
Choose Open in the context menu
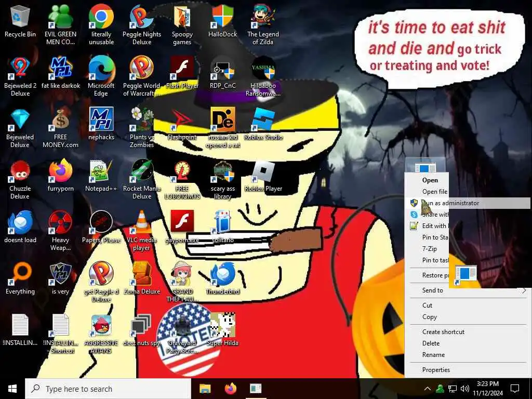coord(430,180)
